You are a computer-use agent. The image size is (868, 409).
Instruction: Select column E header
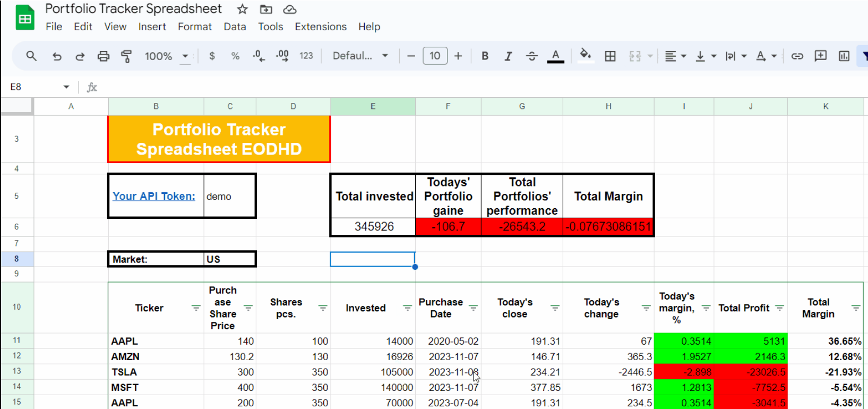[x=373, y=106]
